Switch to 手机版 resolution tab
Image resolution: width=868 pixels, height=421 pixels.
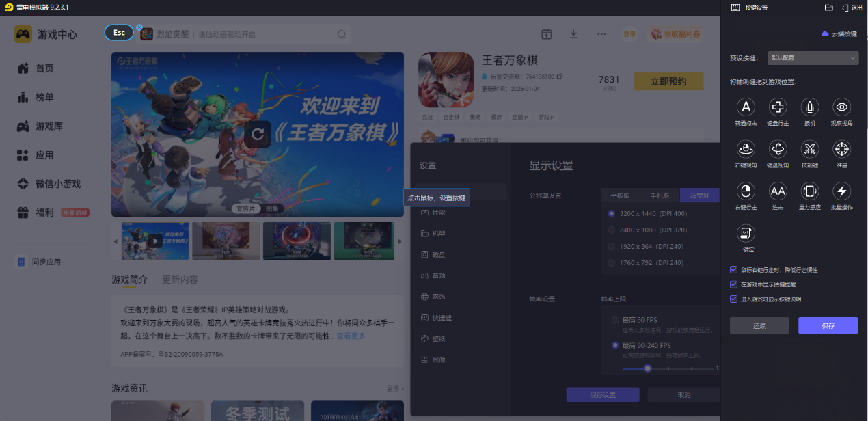click(x=660, y=195)
